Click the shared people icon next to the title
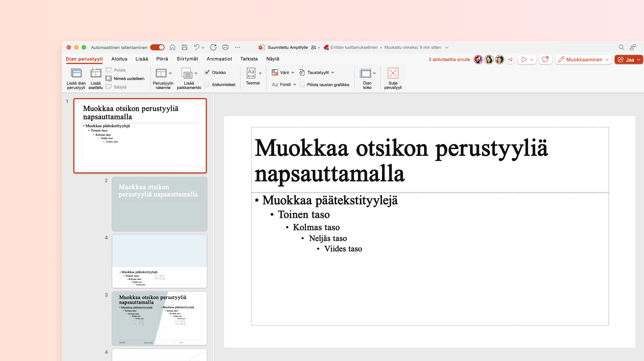The height and width of the screenshot is (361, 644). click(x=313, y=47)
